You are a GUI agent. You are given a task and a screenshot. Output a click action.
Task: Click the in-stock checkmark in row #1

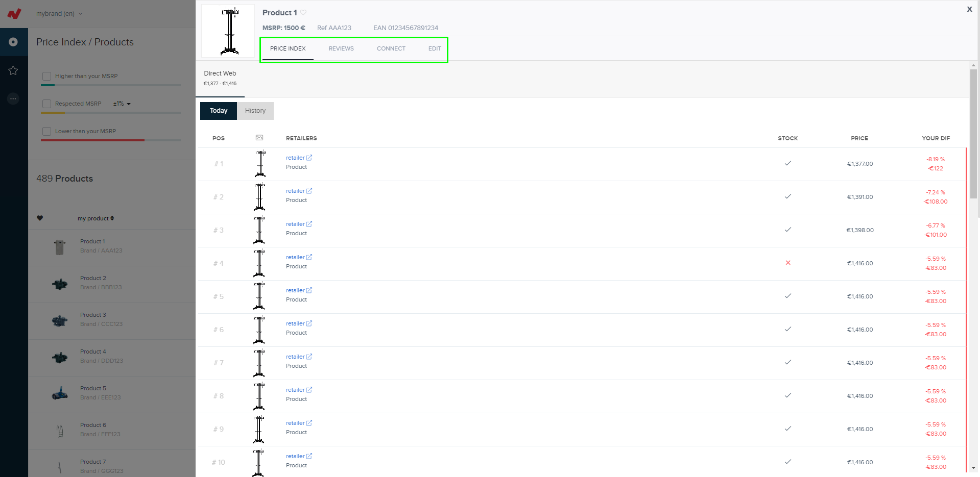(x=788, y=163)
